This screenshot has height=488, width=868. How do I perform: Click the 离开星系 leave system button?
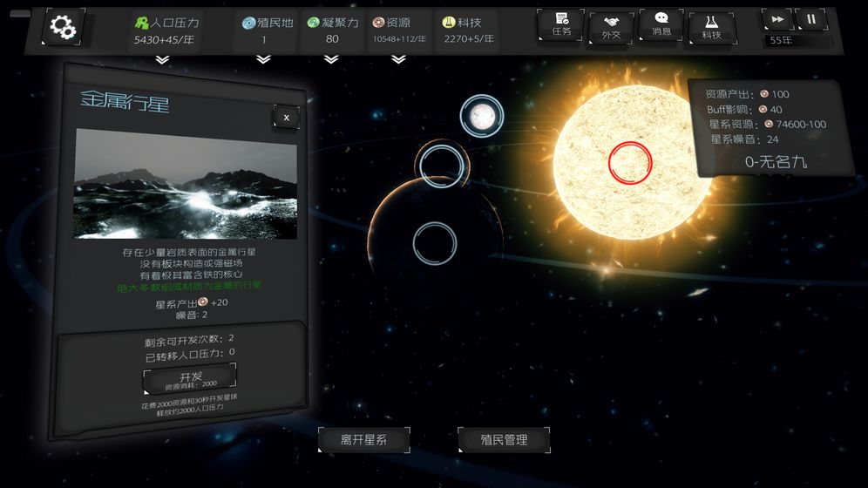click(x=363, y=440)
